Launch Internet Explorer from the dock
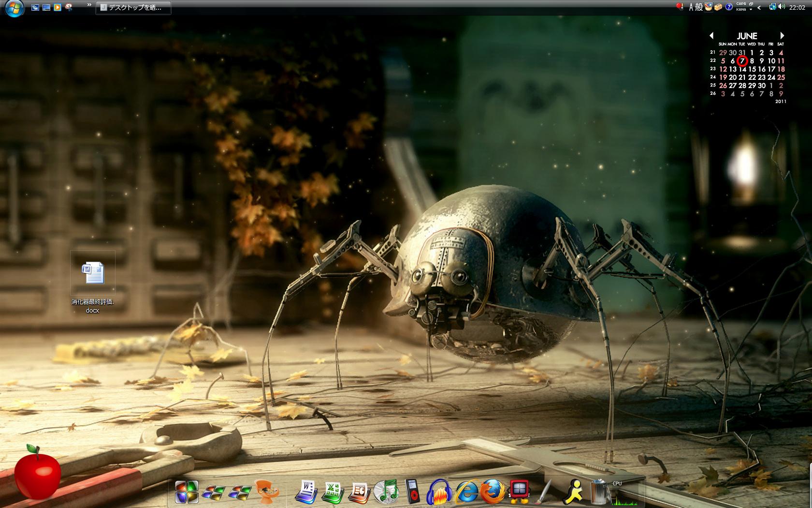Screen dimensions: 812x508 pos(467,492)
